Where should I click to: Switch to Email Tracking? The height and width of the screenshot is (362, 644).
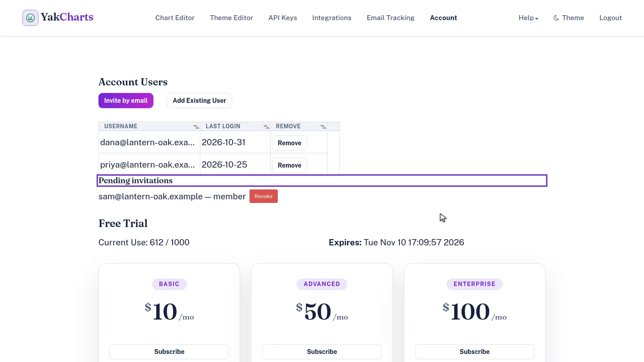click(x=390, y=18)
